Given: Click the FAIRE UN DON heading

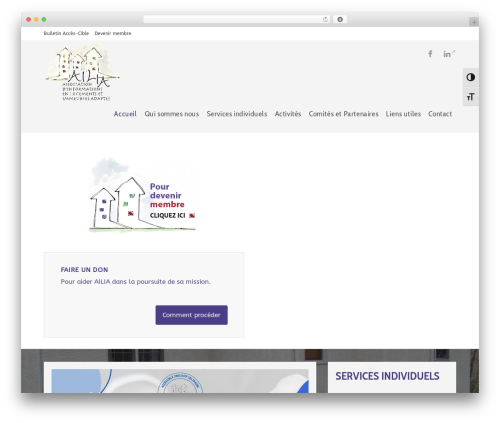Looking at the screenshot, I should [84, 270].
